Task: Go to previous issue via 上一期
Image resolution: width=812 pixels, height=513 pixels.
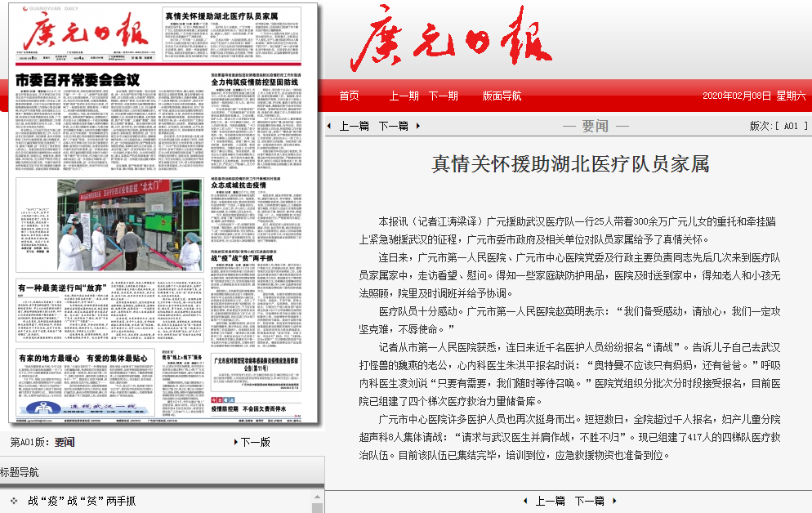Action: point(404,96)
